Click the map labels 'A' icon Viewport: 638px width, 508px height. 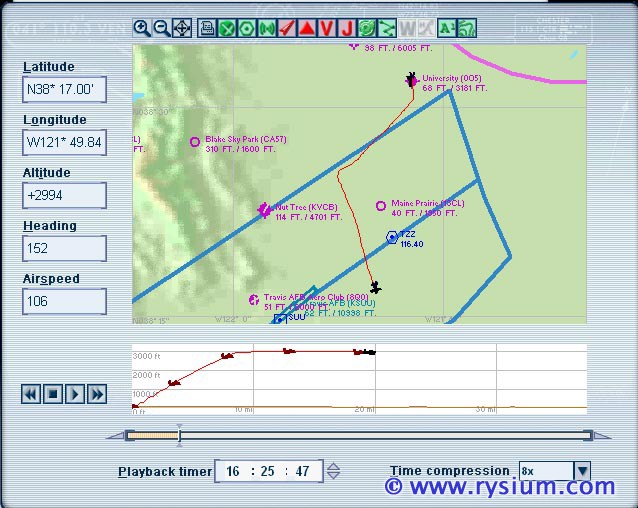point(447,28)
